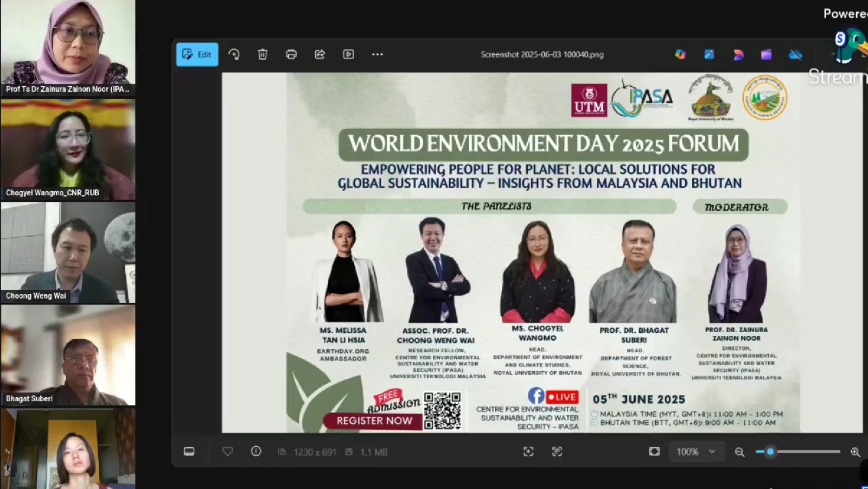Click the WORLD ENVIRONMENT DAY 2025 FORUM title
This screenshot has height=489, width=868.
tap(544, 144)
